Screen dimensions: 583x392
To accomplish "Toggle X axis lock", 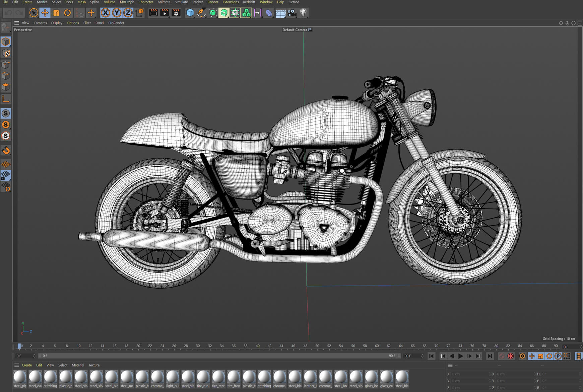I will pyautogui.click(x=106, y=13).
